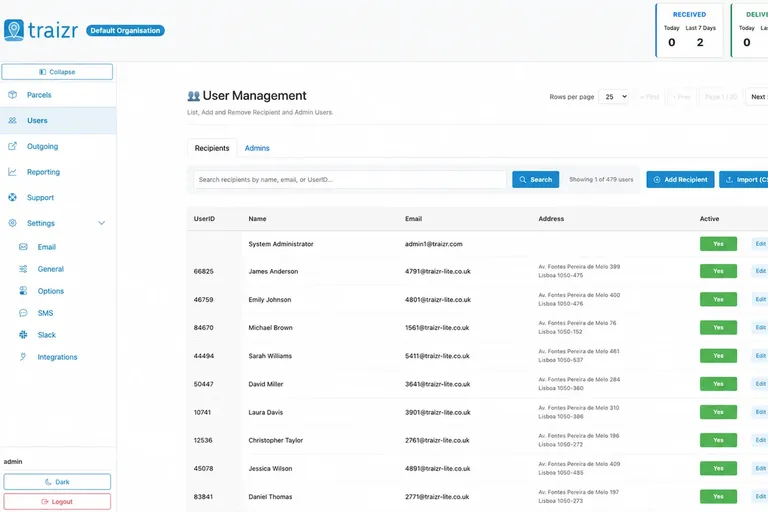Screen dimensions: 768x512
Task: Click the search recipients input field
Action: point(350,180)
